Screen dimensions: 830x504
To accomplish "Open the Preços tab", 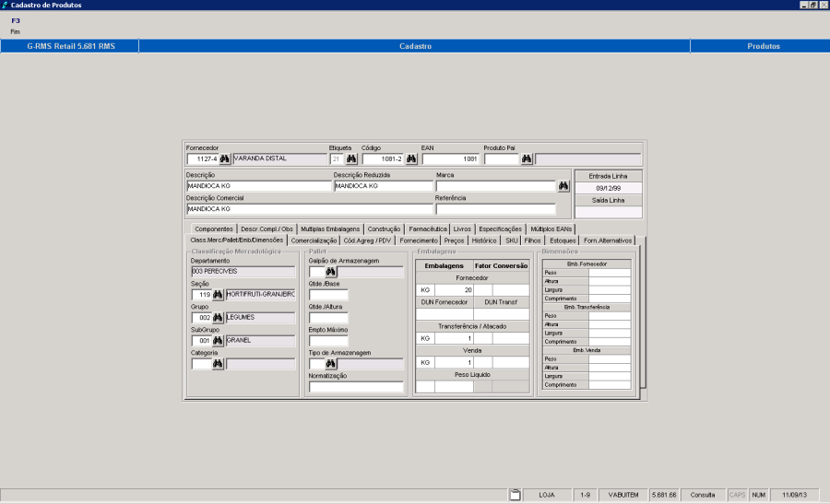I will coord(454,240).
